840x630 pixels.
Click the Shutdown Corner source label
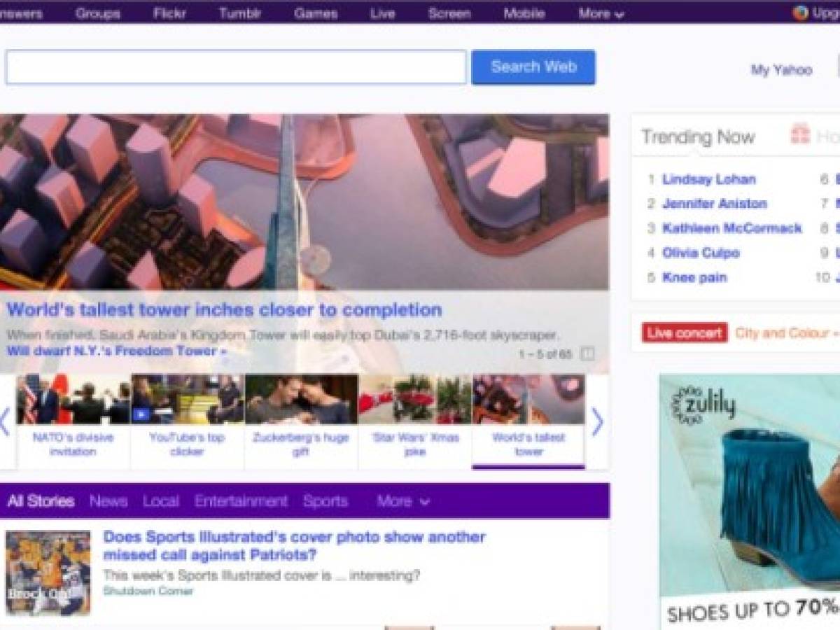[x=148, y=591]
